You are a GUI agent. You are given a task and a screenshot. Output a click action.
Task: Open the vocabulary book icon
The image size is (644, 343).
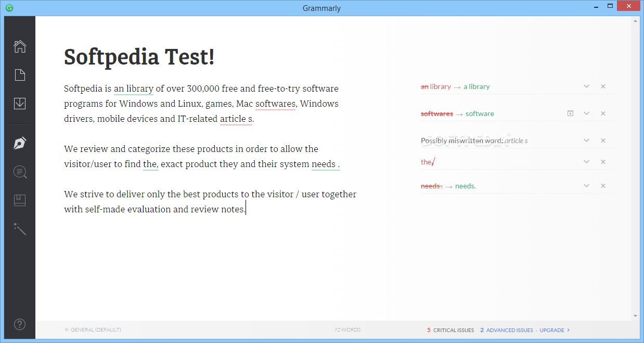[20, 200]
